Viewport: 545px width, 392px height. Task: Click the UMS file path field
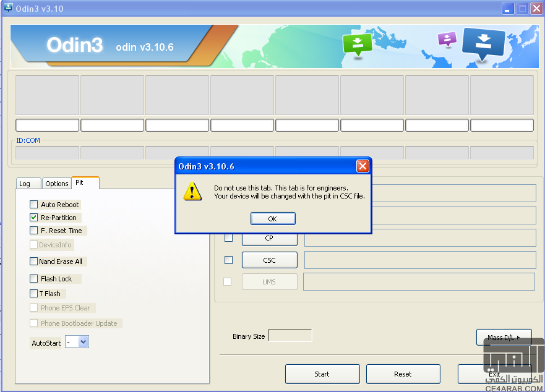click(419, 281)
